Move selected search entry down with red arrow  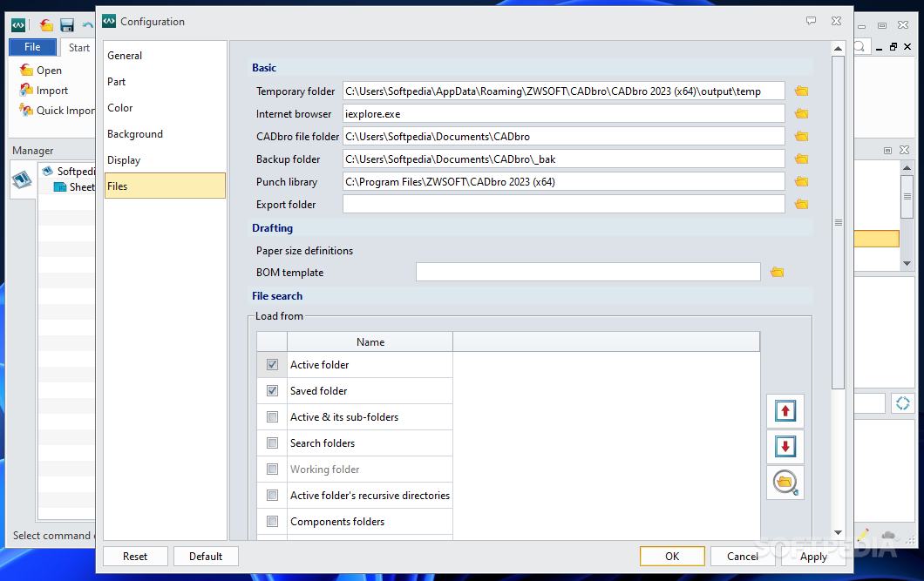[785, 447]
